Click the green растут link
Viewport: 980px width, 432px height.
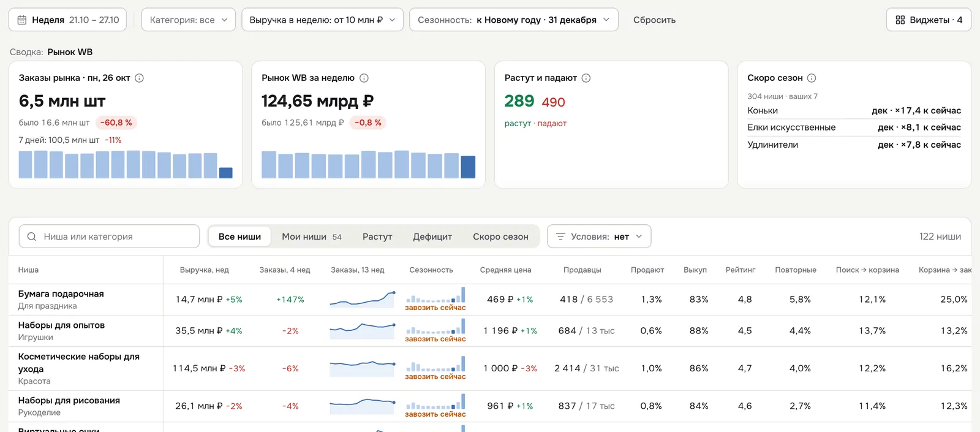tap(518, 123)
